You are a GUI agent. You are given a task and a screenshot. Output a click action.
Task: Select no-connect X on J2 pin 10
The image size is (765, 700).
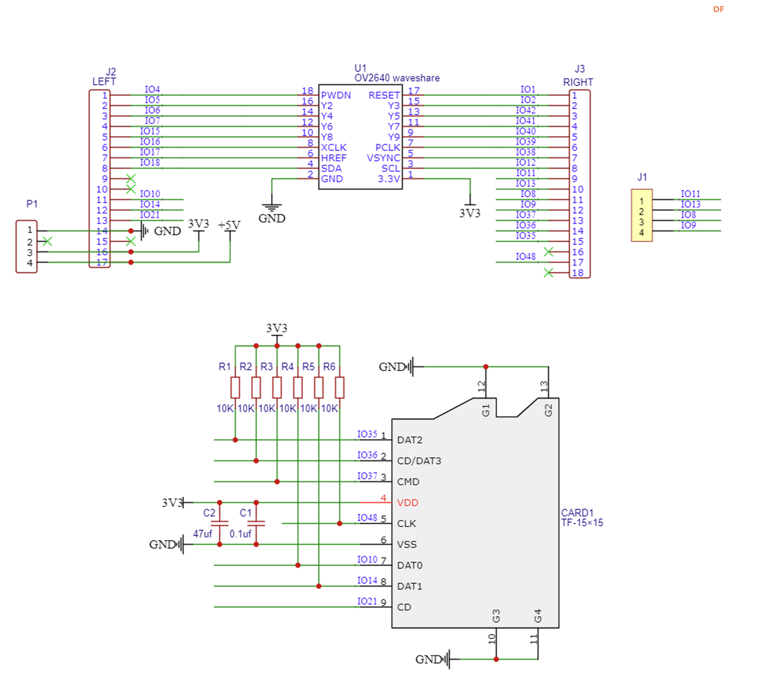pos(131,189)
